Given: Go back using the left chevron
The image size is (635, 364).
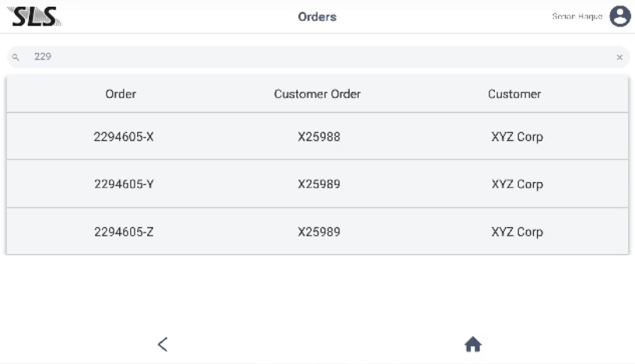Looking at the screenshot, I should pyautogui.click(x=162, y=344).
